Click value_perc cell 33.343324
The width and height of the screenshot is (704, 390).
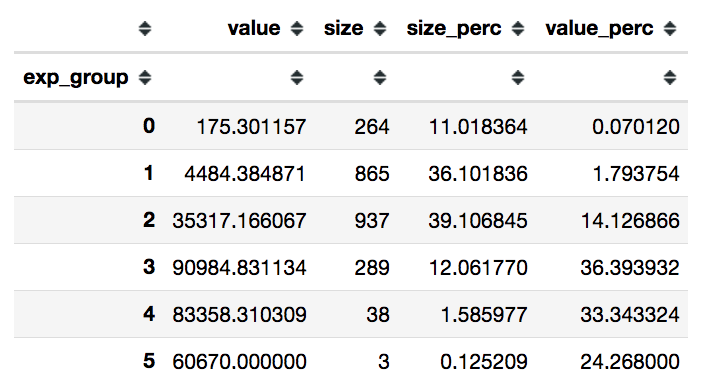click(x=630, y=315)
